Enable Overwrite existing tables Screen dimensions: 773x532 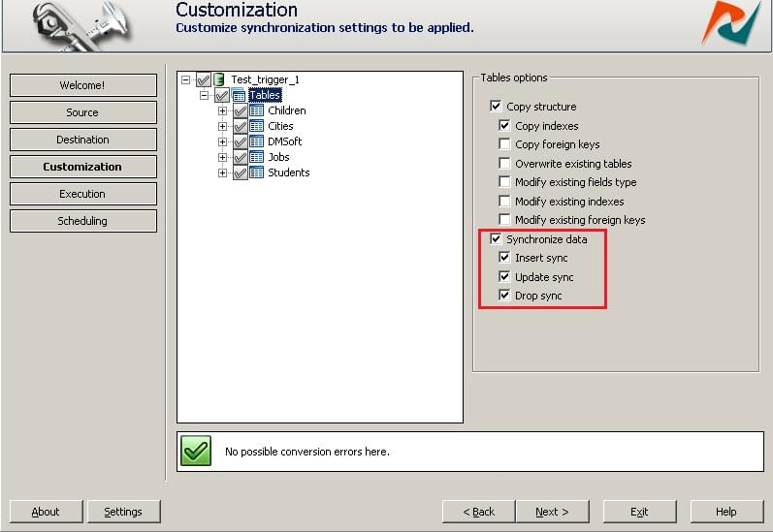point(504,163)
